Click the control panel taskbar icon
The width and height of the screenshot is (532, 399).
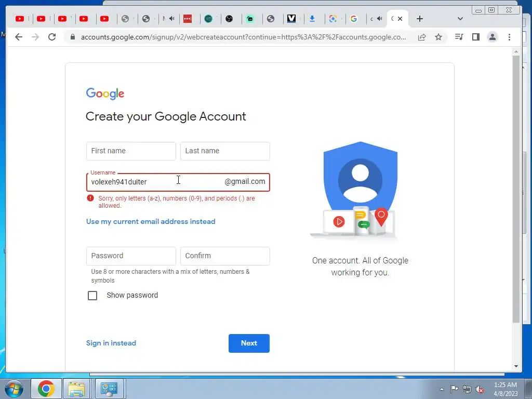point(109,389)
